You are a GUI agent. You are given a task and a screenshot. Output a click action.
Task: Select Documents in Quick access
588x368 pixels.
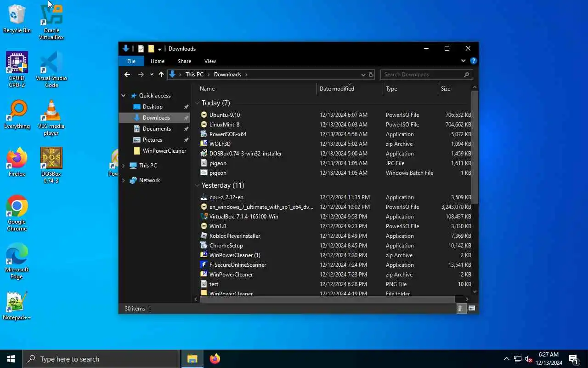click(157, 129)
